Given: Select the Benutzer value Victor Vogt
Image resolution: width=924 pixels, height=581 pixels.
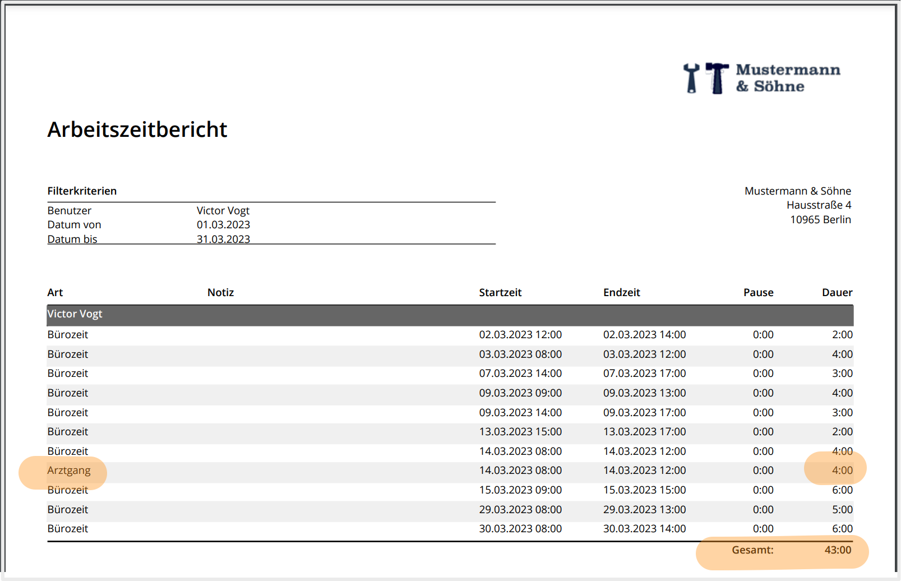Looking at the screenshot, I should [223, 210].
